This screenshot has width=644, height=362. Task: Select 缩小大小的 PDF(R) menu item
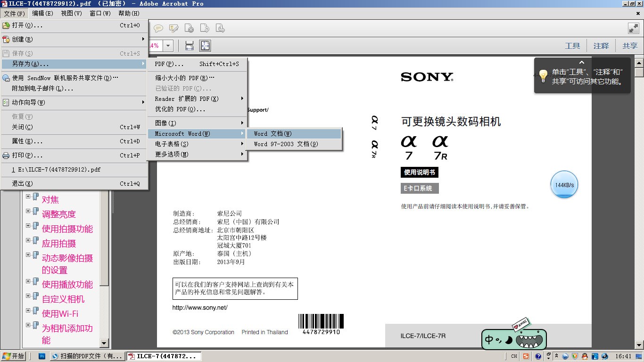[x=198, y=78]
